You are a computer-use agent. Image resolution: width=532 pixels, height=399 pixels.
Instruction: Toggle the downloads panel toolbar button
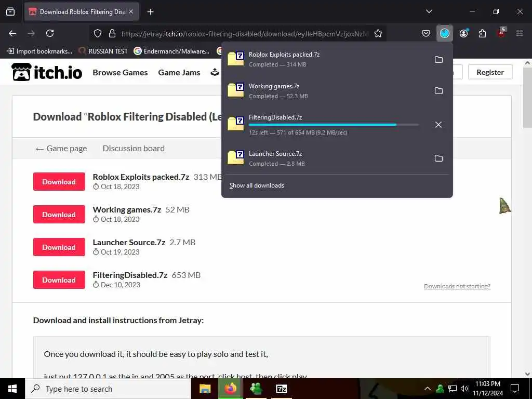coord(445,33)
